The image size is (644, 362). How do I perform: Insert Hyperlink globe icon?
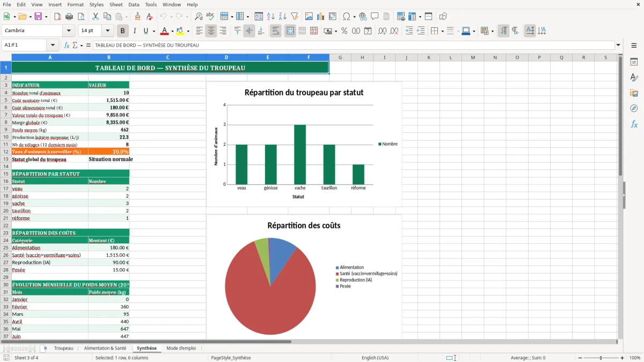coord(363,17)
